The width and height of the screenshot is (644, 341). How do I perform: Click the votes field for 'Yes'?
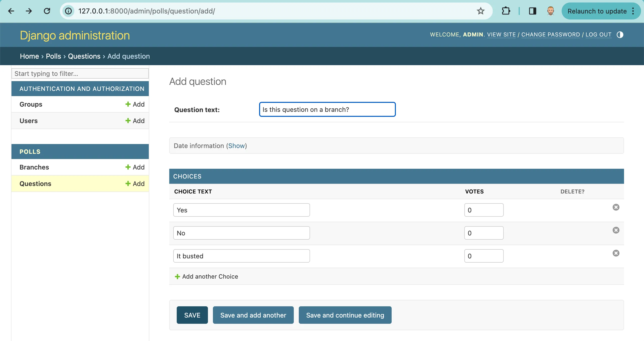483,210
